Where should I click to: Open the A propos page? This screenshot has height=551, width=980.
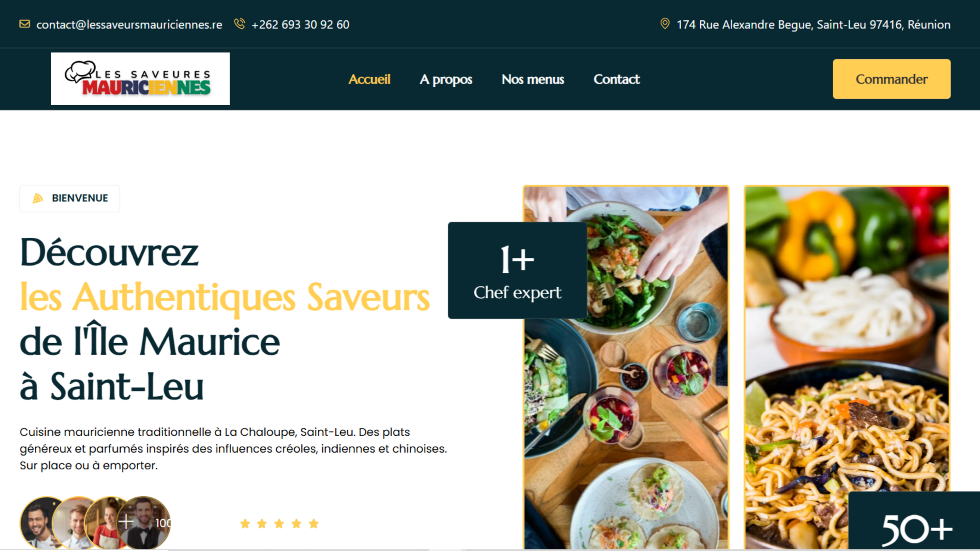pyautogui.click(x=446, y=80)
